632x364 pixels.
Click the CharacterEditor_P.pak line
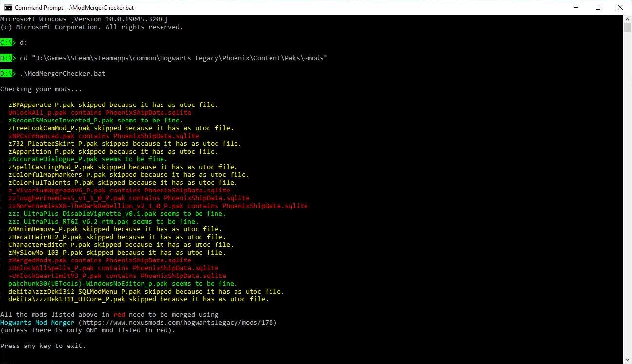121,245
